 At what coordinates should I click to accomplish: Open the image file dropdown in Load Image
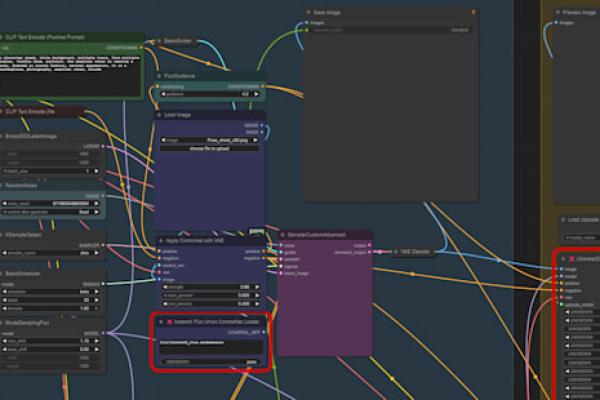click(x=209, y=140)
